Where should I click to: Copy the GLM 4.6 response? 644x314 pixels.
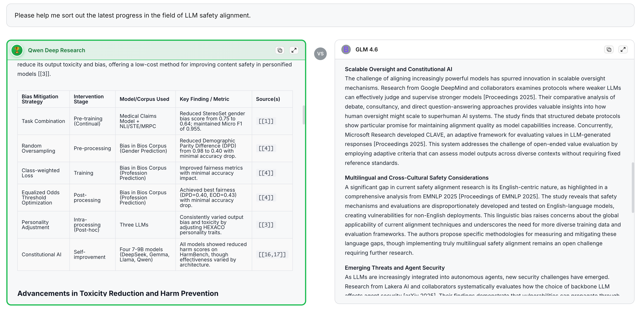(609, 50)
